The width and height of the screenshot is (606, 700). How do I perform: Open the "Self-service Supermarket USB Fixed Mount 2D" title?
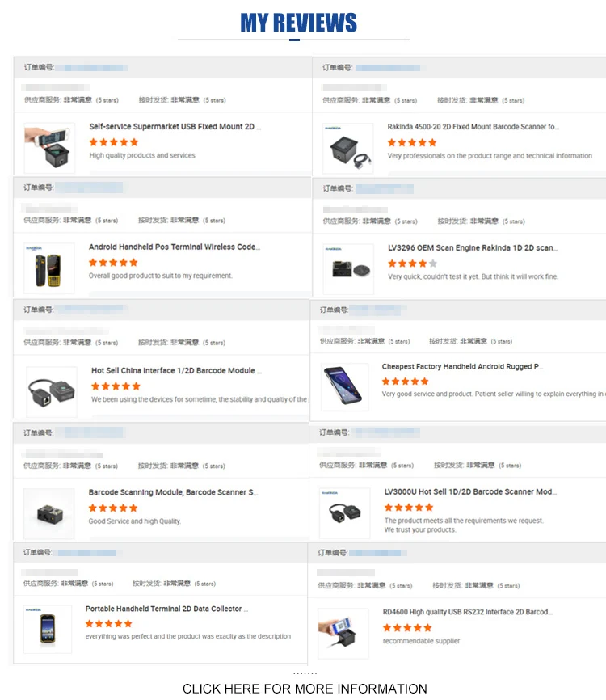[175, 127]
